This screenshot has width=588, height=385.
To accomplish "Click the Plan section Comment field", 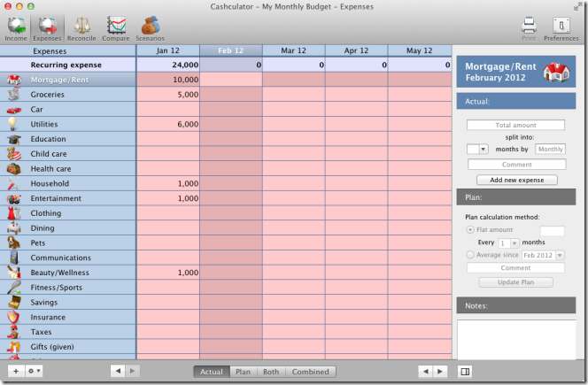I will [x=515, y=268].
